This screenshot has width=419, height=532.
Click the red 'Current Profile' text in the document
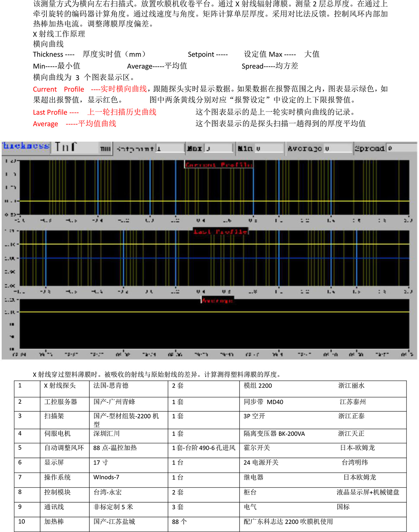coord(59,89)
